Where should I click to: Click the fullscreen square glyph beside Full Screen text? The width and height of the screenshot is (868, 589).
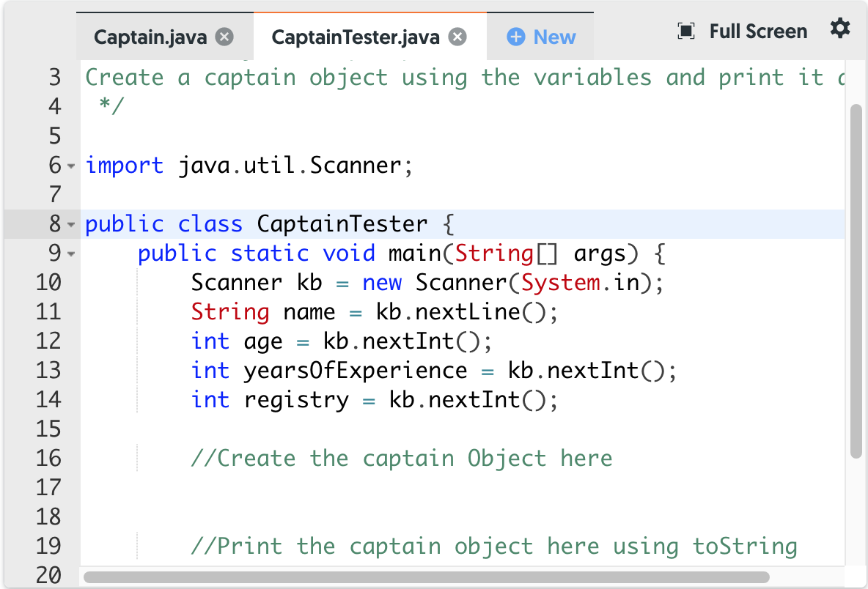point(685,32)
